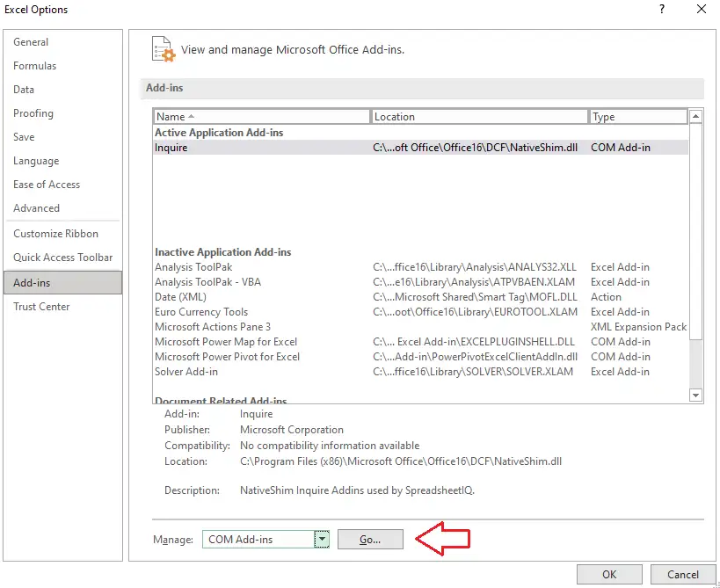Confirm with the OK button
The height and width of the screenshot is (588, 720).
pyautogui.click(x=609, y=575)
